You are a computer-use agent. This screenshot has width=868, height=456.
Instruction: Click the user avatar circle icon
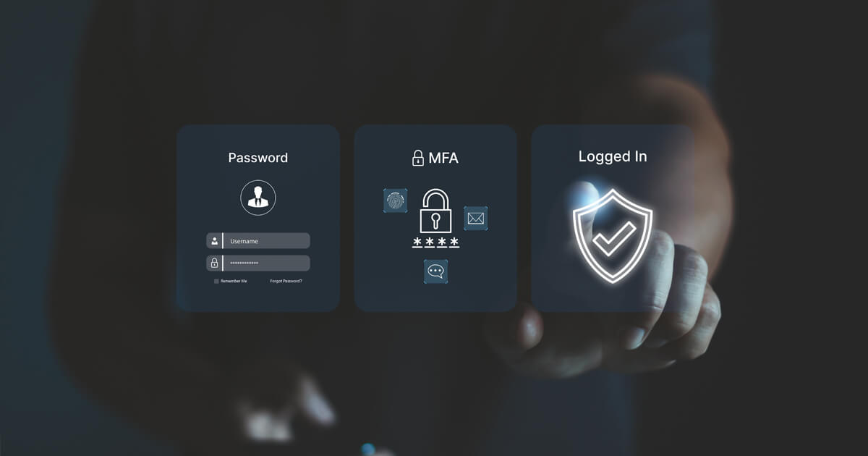pos(258,197)
